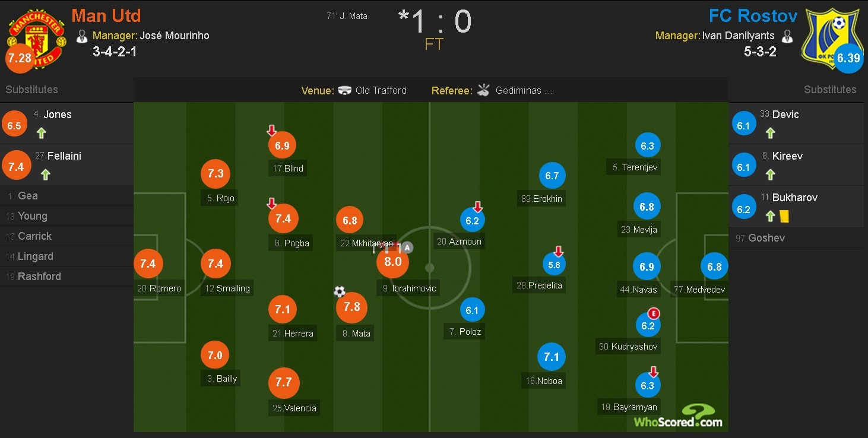Click the Manchester United club crest
Image resolution: width=868 pixels, height=438 pixels.
[36, 36]
